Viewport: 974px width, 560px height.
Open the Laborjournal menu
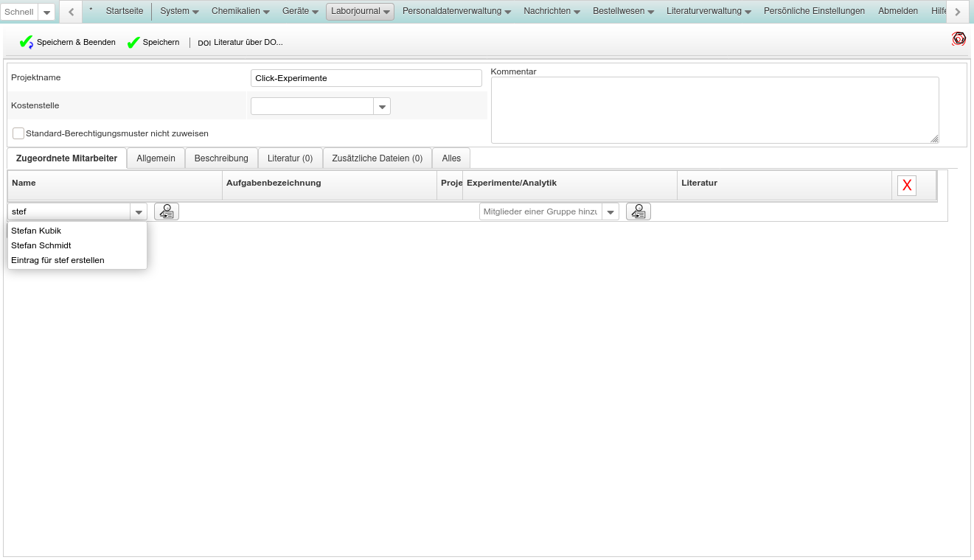point(360,11)
